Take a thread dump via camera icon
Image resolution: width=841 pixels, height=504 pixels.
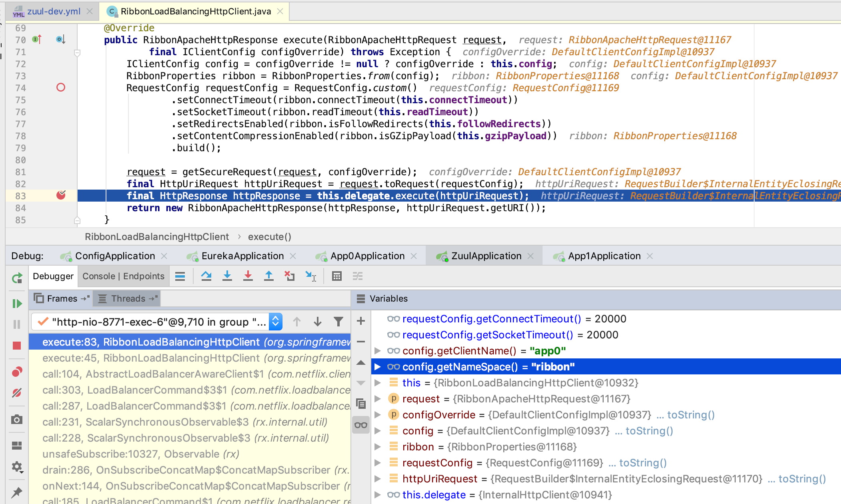(17, 419)
